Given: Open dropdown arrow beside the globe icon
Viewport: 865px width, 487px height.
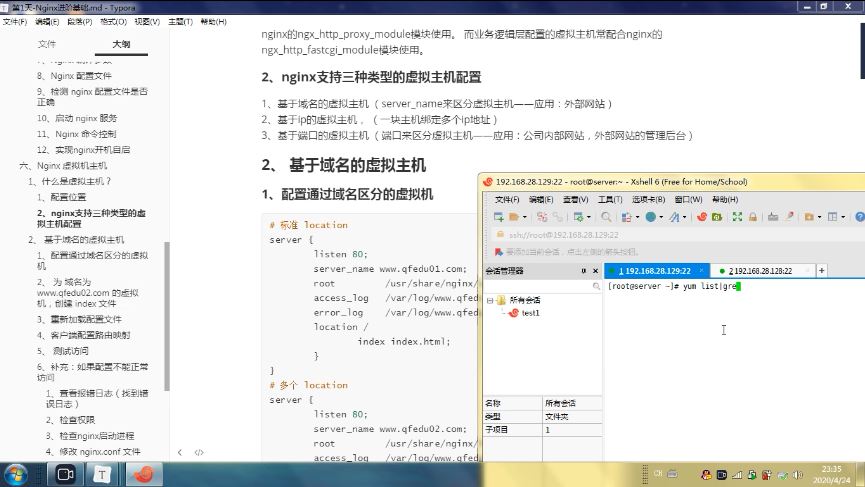Looking at the screenshot, I should point(661,217).
